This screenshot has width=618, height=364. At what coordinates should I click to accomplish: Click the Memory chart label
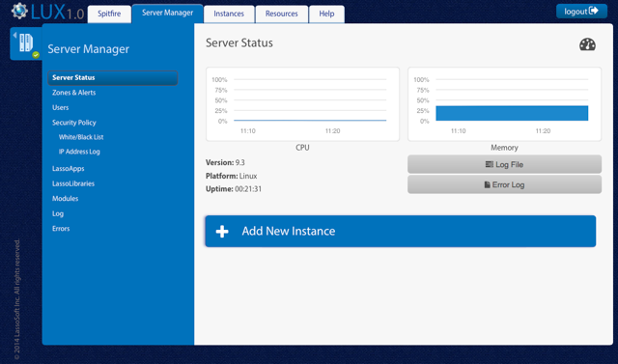[504, 148]
